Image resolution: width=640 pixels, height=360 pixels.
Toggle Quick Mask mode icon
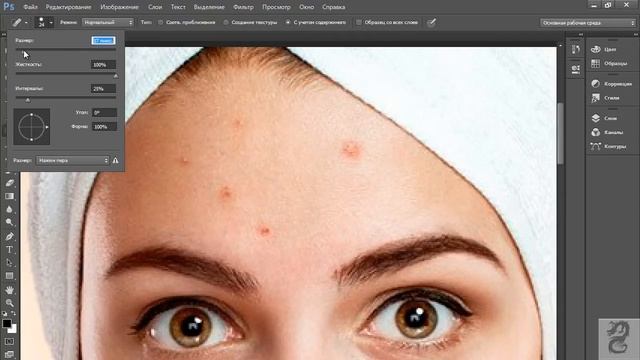pyautogui.click(x=9, y=341)
